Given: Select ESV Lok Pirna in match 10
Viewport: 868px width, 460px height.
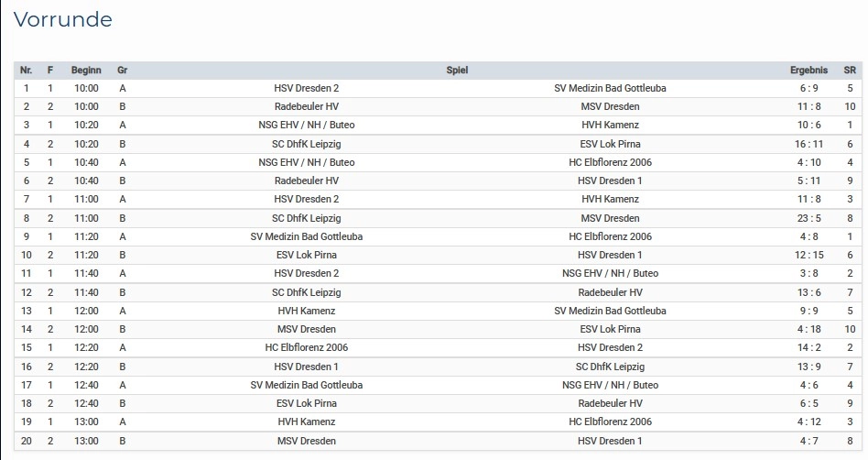Looking at the screenshot, I should click(306, 255).
